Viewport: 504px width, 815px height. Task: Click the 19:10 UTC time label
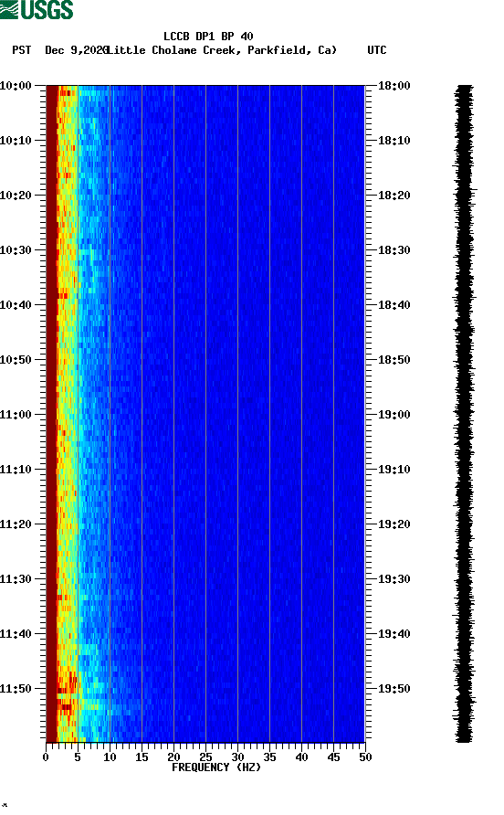(x=394, y=470)
